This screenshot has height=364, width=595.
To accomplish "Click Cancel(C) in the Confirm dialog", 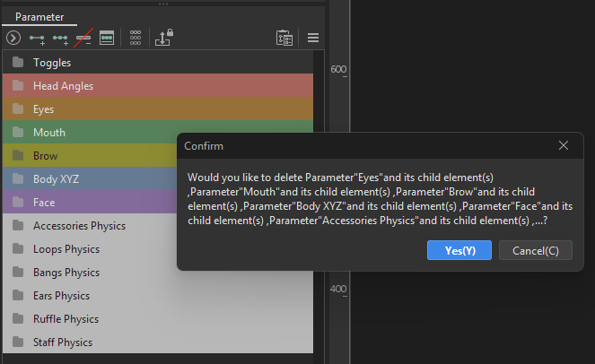I will (x=535, y=250).
